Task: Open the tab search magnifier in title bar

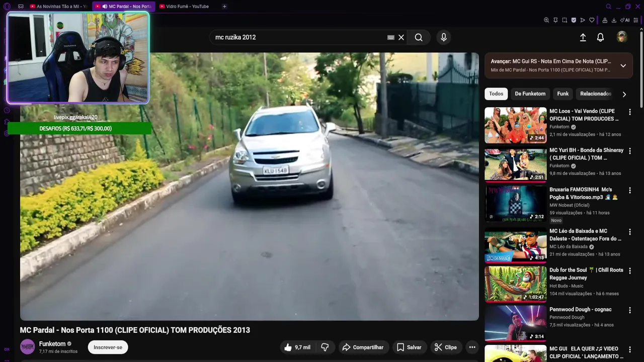Action: pos(609,7)
